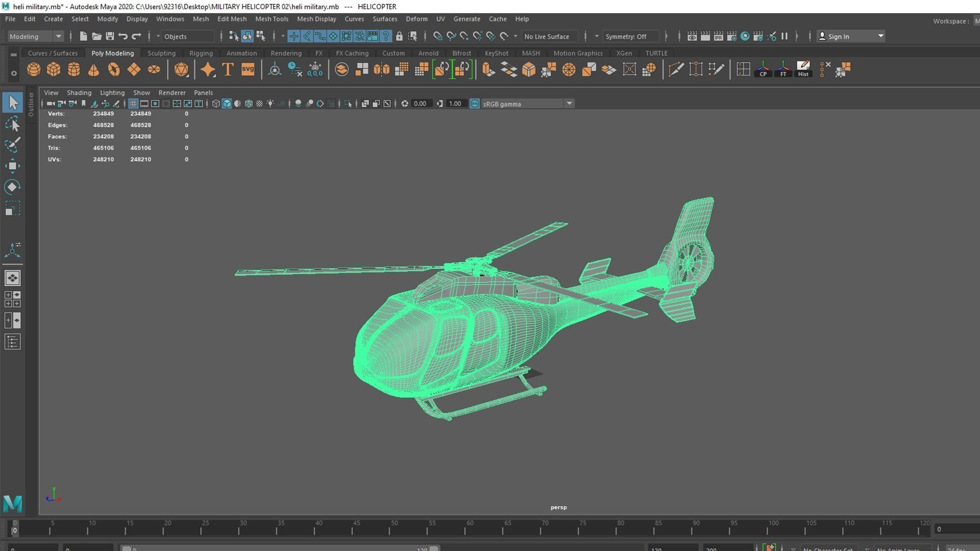Activate the Rotate tool in the toolbox
The width and height of the screenshot is (980, 551).
(13, 187)
